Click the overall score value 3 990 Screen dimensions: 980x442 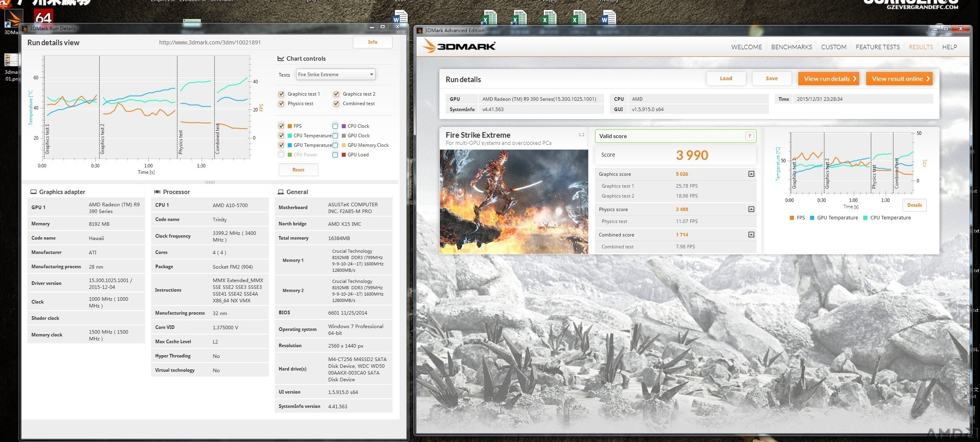pyautogui.click(x=692, y=155)
